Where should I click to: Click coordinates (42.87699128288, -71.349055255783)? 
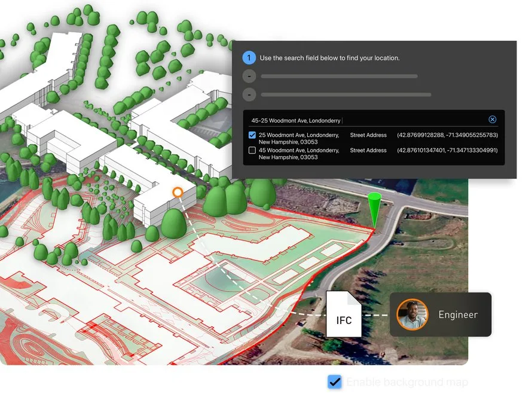(448, 135)
